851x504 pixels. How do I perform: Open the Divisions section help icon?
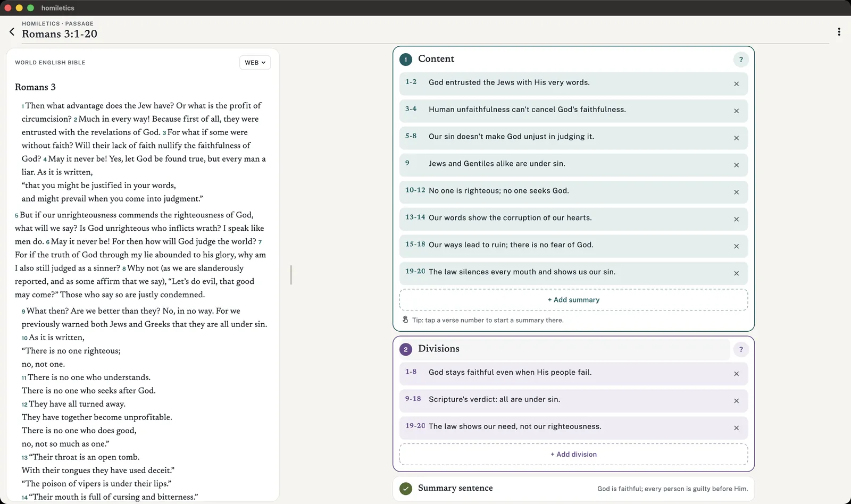(741, 349)
